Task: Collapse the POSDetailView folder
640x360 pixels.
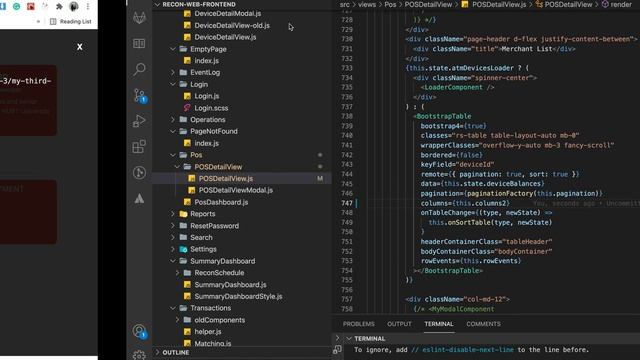Action: (x=177, y=167)
